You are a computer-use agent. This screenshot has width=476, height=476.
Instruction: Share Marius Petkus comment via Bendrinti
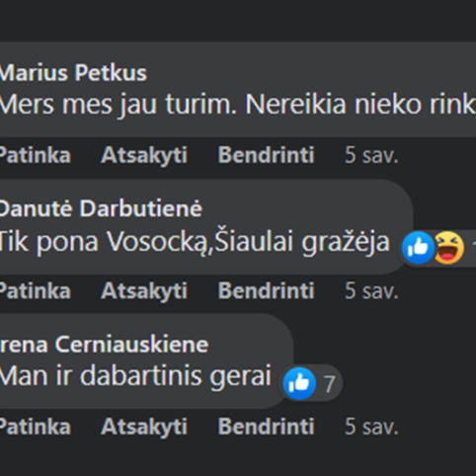click(267, 155)
